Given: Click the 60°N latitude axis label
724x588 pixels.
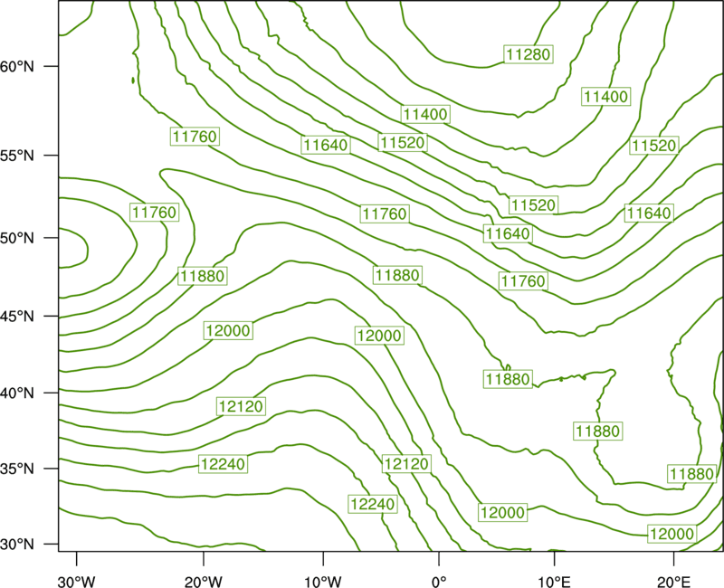Looking at the screenshot, I should pos(17,66).
